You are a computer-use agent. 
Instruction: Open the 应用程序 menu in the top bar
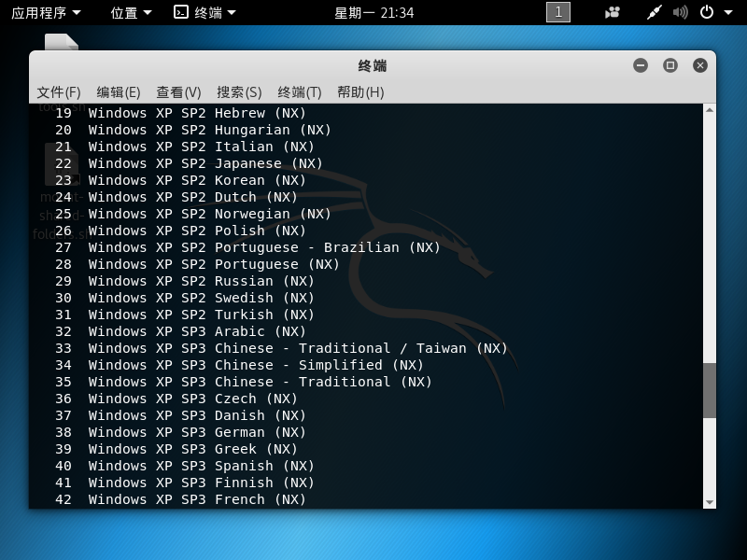pyautogui.click(x=46, y=12)
